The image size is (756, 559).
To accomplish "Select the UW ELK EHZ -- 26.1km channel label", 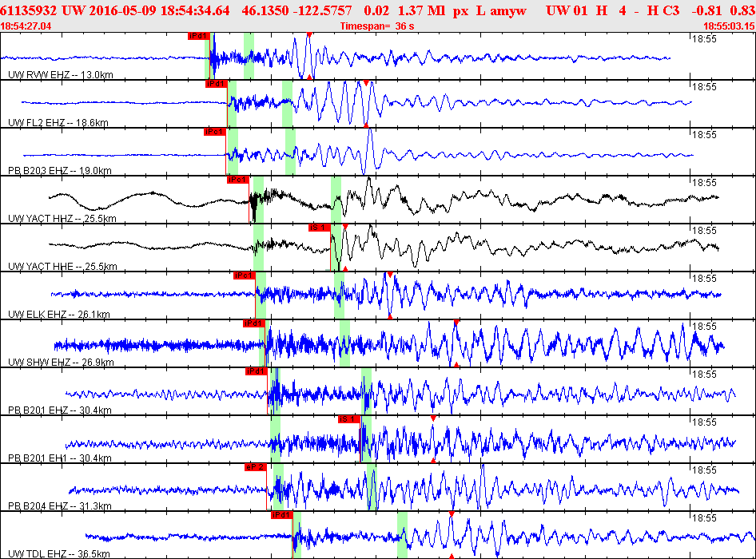I will click(x=59, y=314).
